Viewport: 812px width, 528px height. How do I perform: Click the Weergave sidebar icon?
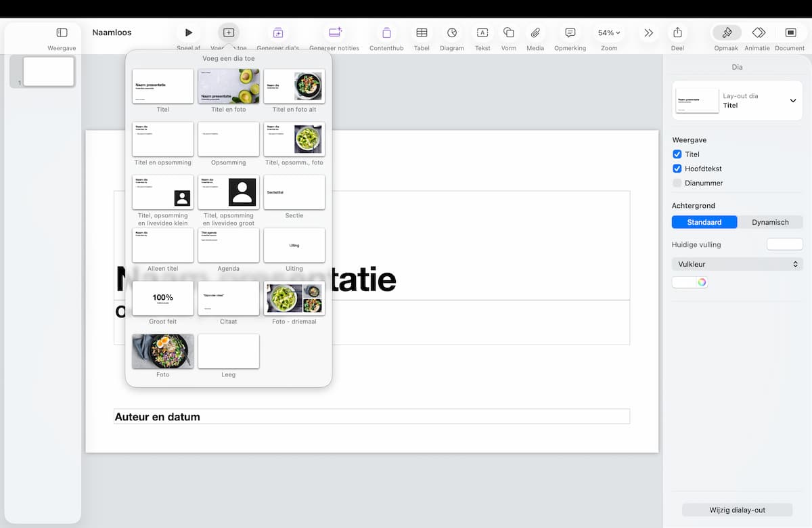tap(62, 32)
